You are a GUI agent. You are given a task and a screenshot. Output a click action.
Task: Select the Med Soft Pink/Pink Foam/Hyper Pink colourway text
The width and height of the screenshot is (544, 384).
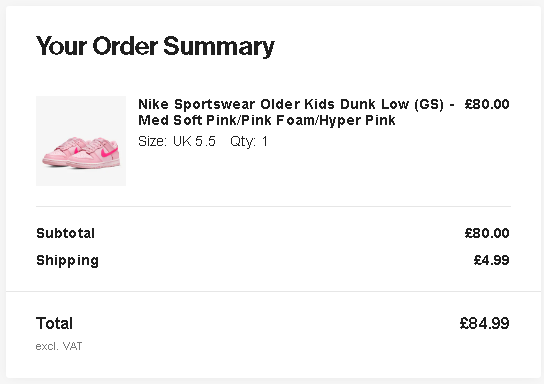(x=267, y=120)
